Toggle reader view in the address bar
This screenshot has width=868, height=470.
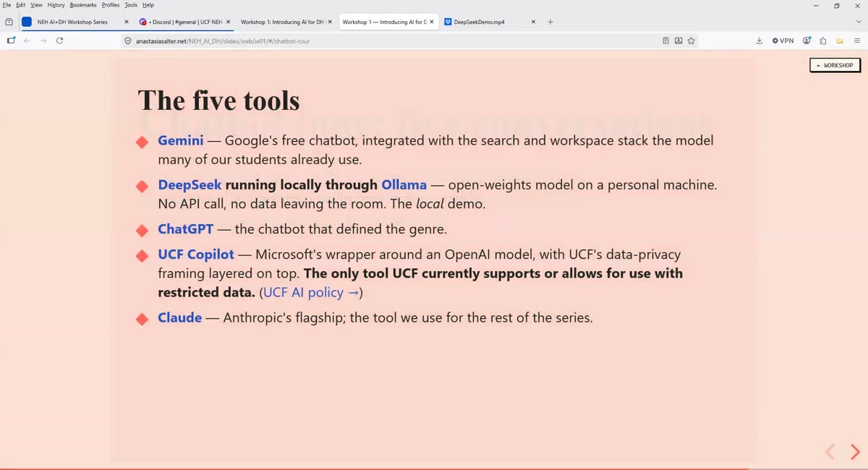click(x=665, y=41)
